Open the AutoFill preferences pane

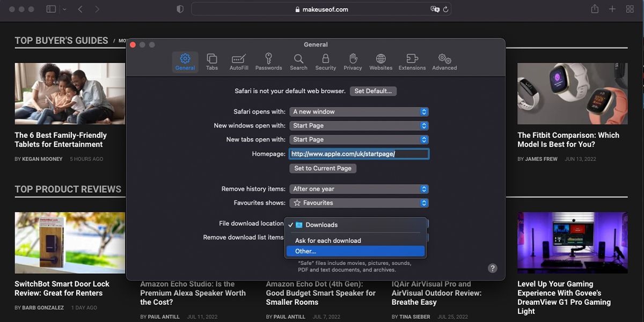click(x=239, y=62)
